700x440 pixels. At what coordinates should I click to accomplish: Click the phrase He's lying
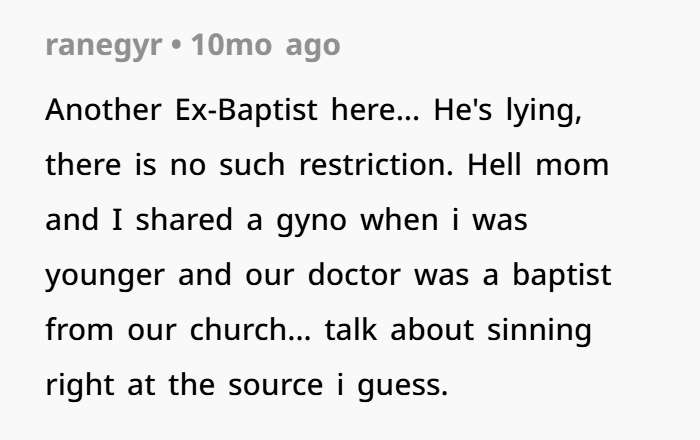tap(508, 111)
